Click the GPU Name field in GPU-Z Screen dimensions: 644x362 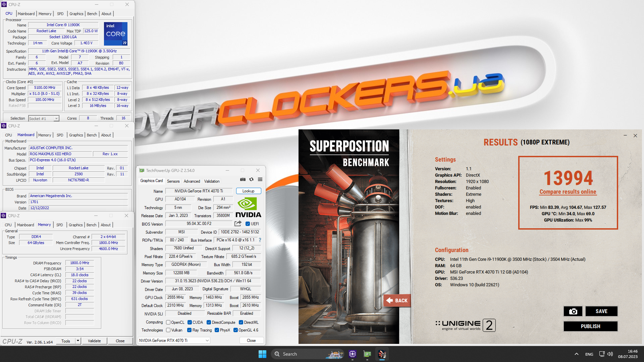point(199,191)
